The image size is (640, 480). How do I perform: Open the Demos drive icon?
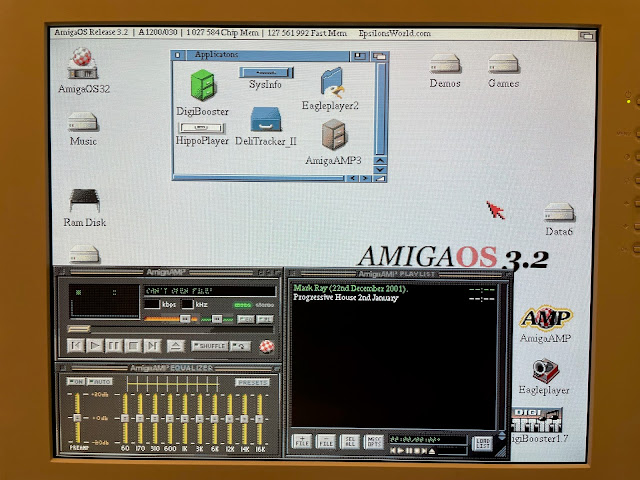444,64
